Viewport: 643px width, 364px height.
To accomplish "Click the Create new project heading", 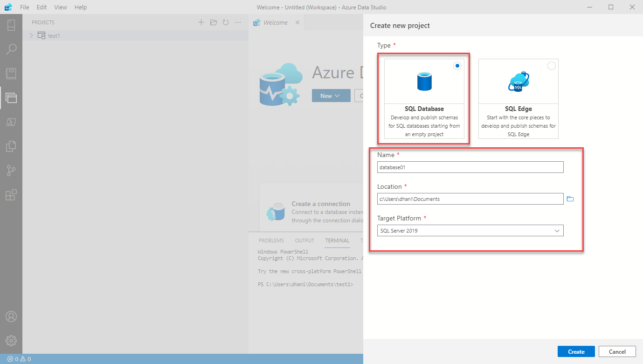I will click(x=400, y=25).
